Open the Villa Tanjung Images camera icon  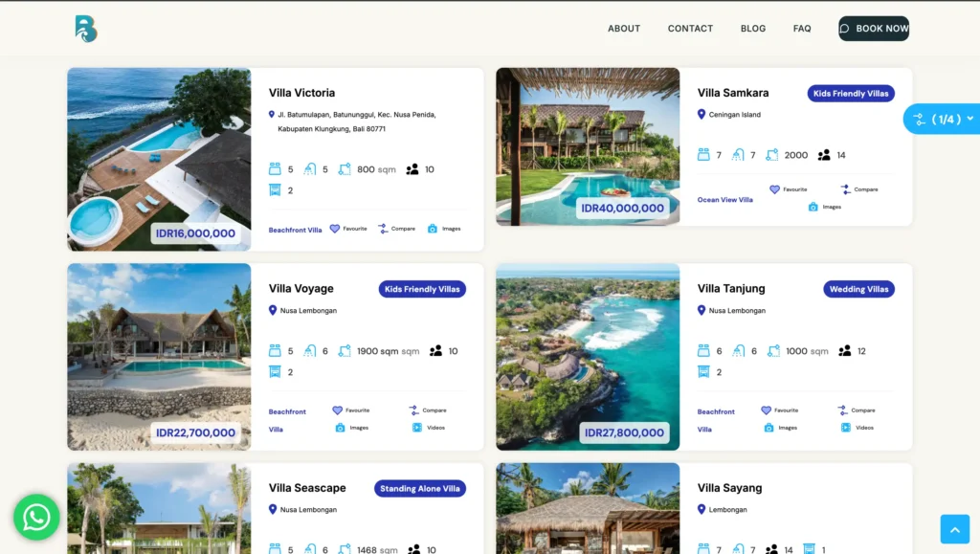click(768, 428)
